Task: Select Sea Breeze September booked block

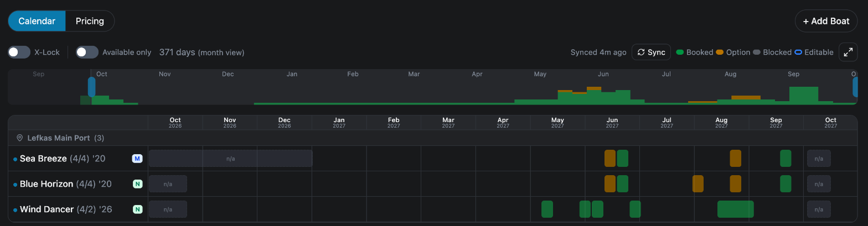Action: pyautogui.click(x=786, y=159)
